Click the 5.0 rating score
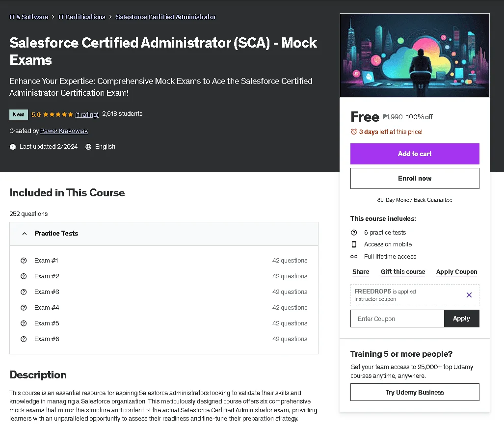Viewport: 504px width, 426px height. [36, 115]
